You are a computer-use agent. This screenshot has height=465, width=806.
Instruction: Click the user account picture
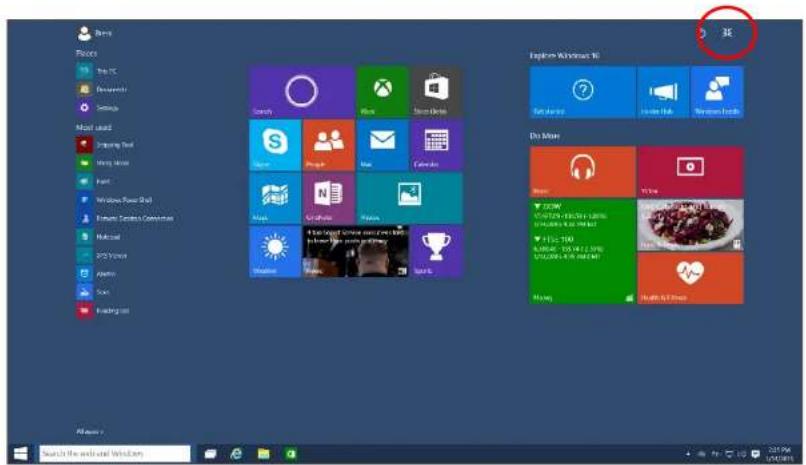[84, 33]
